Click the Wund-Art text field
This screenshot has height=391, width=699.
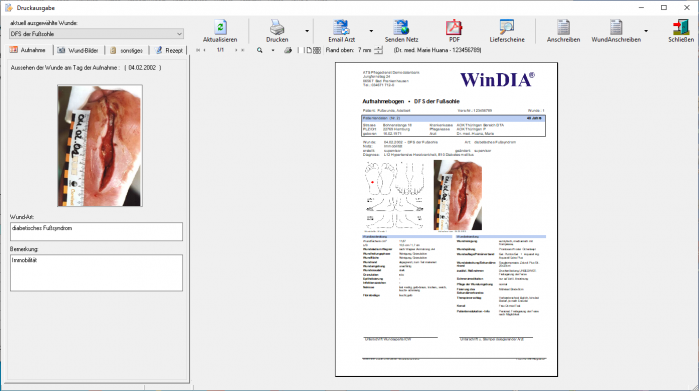pyautogui.click(x=96, y=231)
